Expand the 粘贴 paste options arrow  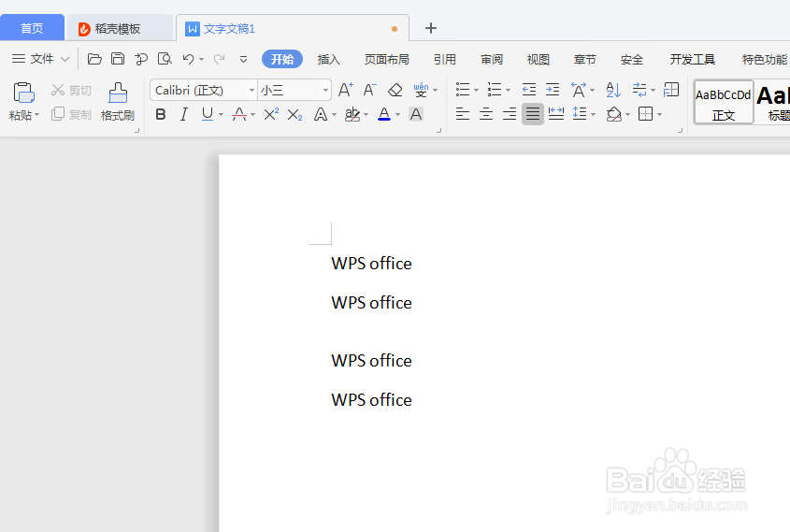coord(36,115)
